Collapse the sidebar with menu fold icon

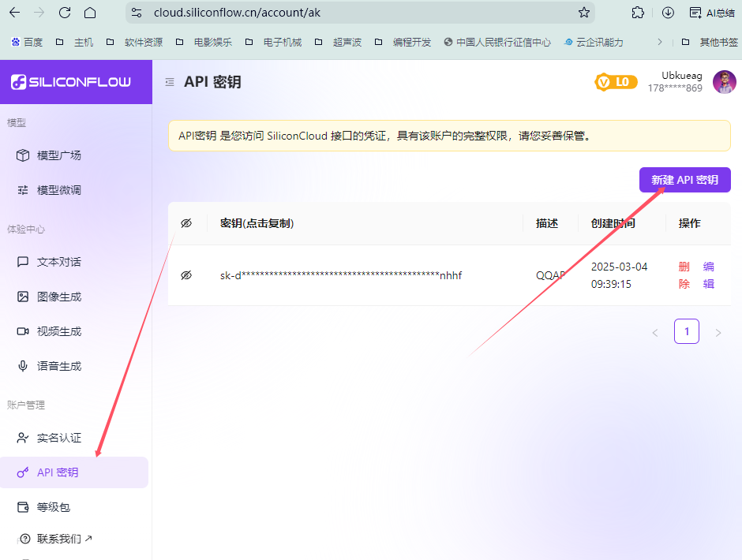[170, 82]
